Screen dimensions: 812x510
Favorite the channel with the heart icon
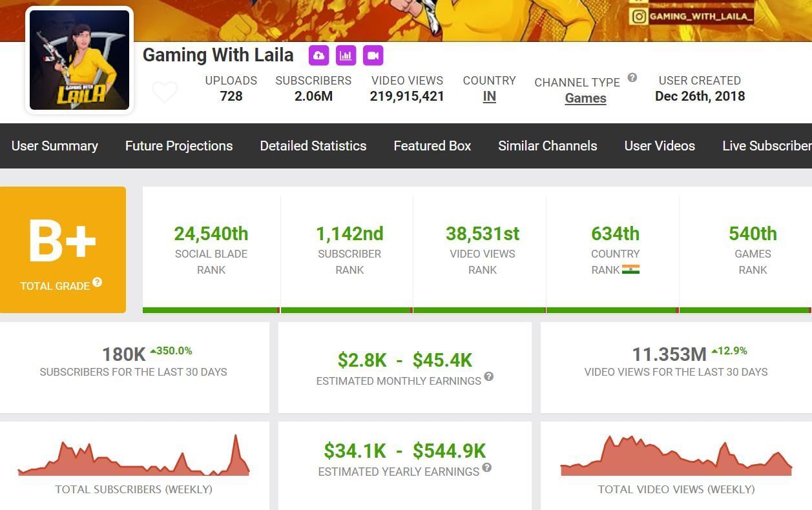[x=165, y=93]
